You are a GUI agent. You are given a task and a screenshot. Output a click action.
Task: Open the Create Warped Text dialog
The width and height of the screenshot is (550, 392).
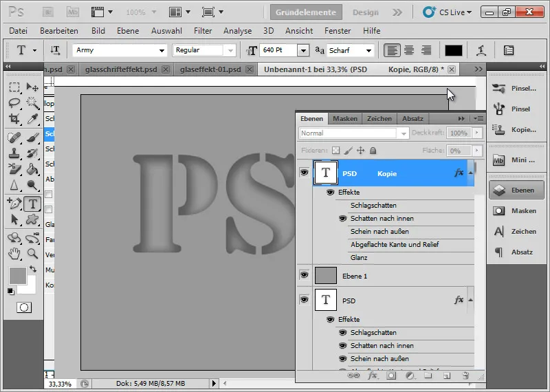pos(481,50)
